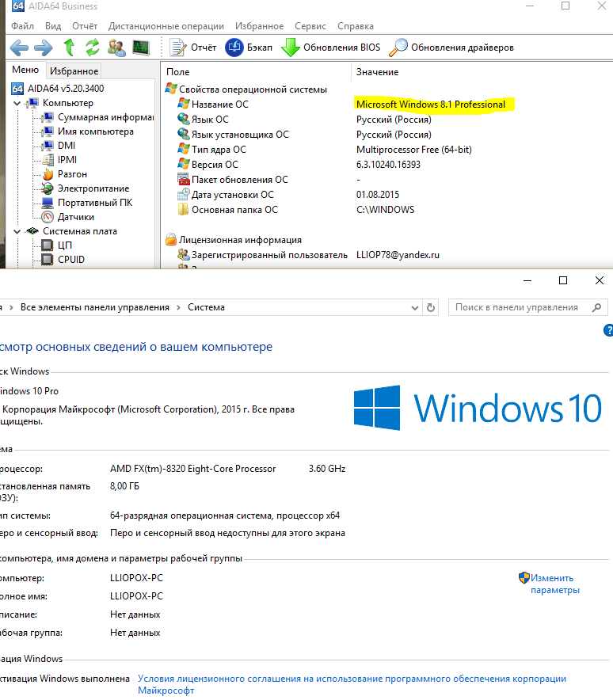Open the blue help icon in System window
Screen dimensions: 613x700
click(608, 330)
